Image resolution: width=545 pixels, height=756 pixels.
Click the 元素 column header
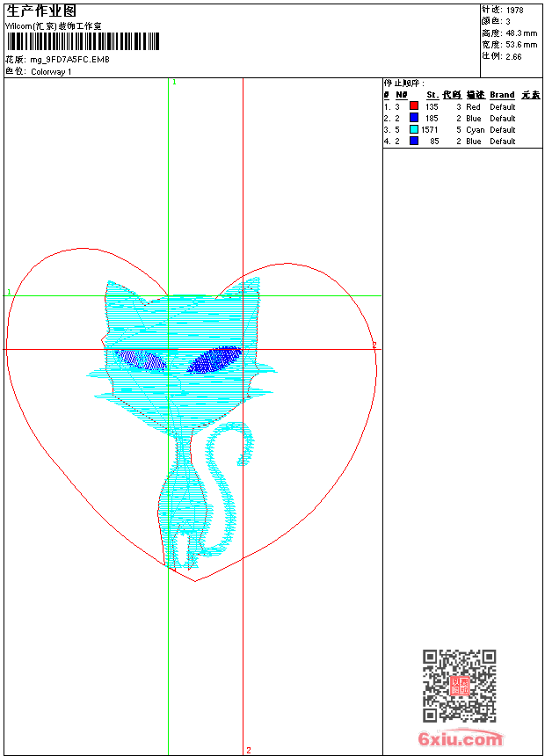coord(531,95)
